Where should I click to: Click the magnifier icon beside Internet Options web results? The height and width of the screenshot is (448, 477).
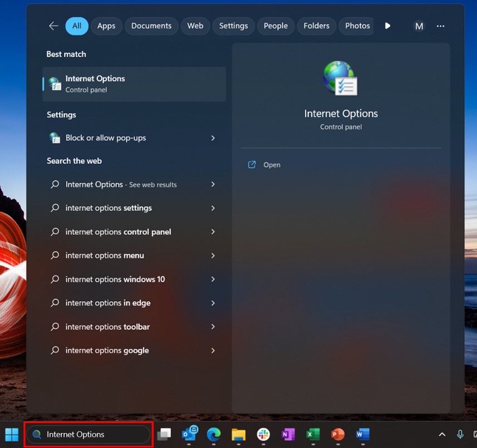coord(55,184)
